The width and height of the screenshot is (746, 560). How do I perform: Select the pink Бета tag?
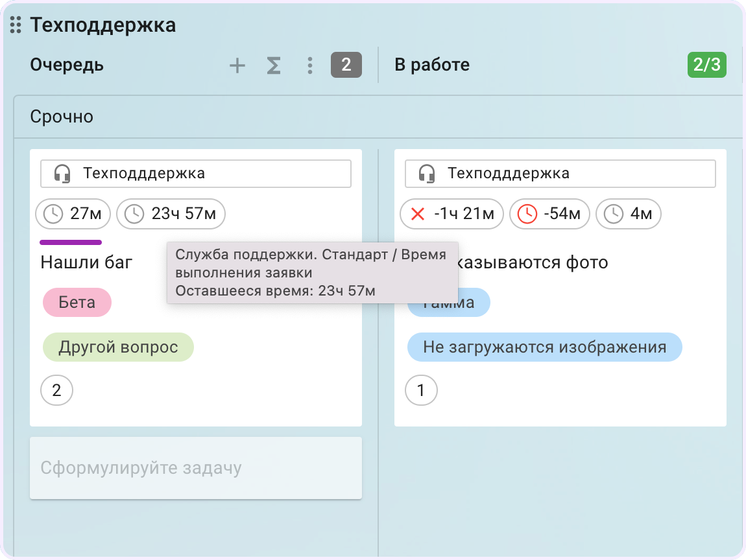tap(77, 302)
